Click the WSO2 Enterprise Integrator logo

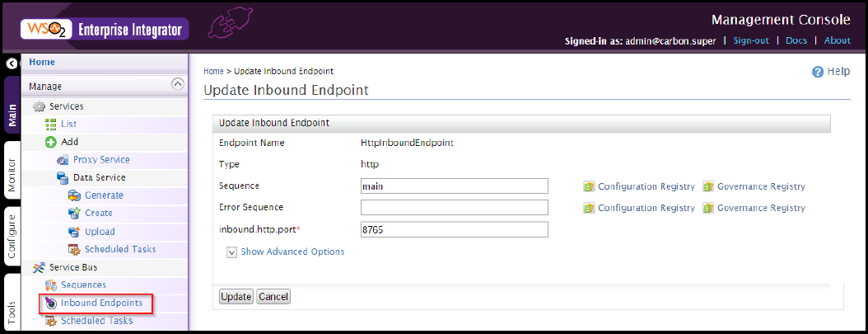(104, 30)
